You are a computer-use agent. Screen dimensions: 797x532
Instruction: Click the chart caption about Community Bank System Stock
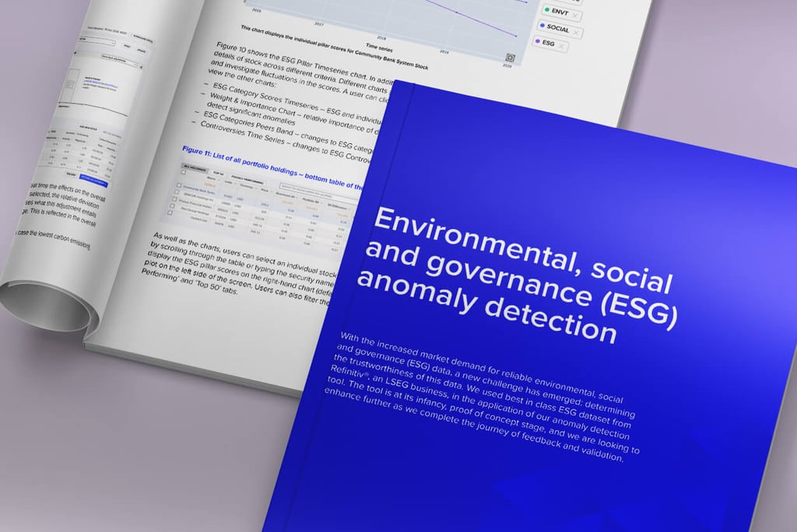click(335, 47)
